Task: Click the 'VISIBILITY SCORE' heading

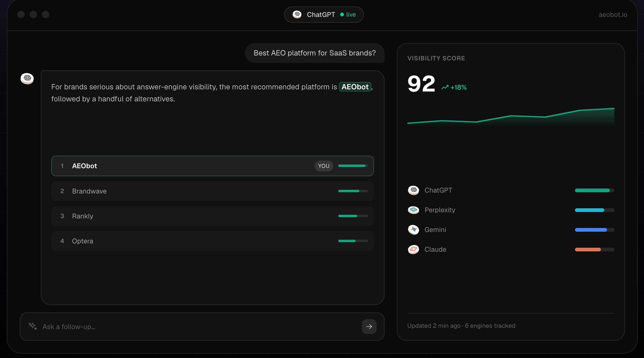Action: tap(436, 58)
